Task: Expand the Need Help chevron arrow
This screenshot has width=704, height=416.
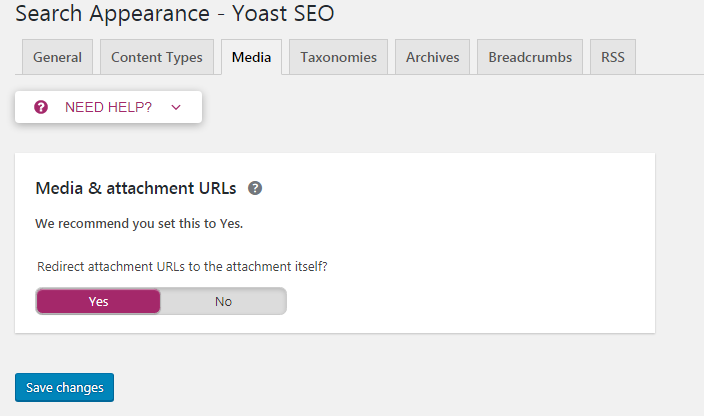Action: 176,107
